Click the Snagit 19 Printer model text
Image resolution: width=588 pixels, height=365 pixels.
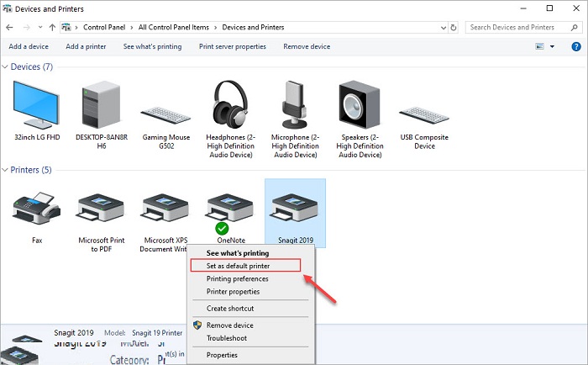pyautogui.click(x=157, y=333)
